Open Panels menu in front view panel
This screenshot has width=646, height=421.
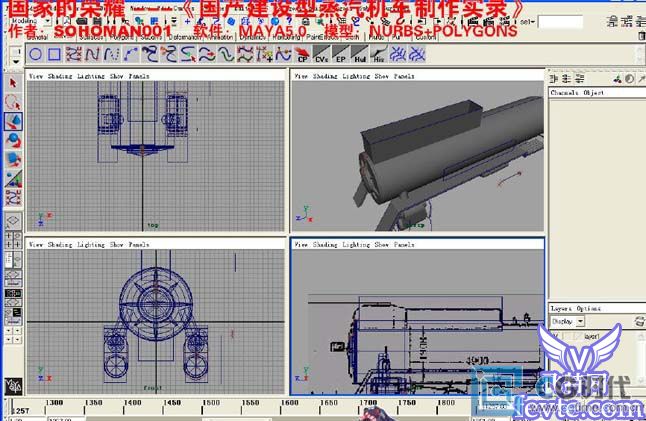[x=139, y=245]
